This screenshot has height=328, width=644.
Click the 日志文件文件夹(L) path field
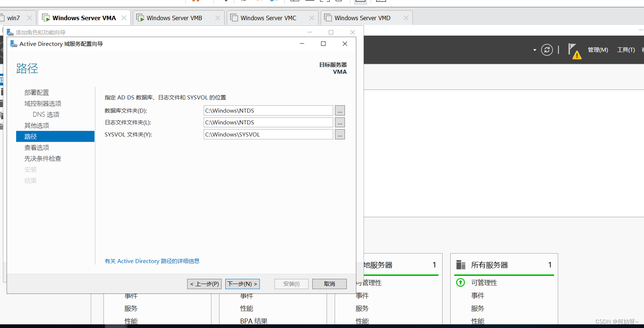pyautogui.click(x=268, y=122)
